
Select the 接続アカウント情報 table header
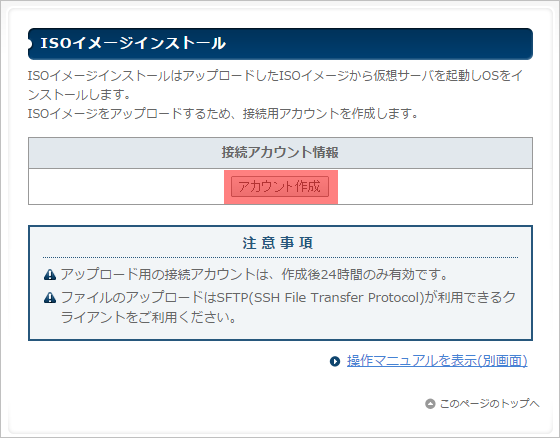point(280,153)
